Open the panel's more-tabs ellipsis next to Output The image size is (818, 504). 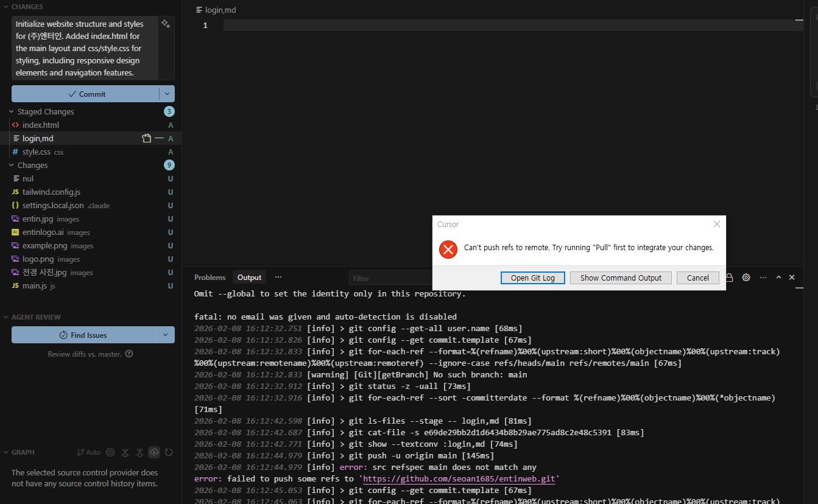pos(278,277)
